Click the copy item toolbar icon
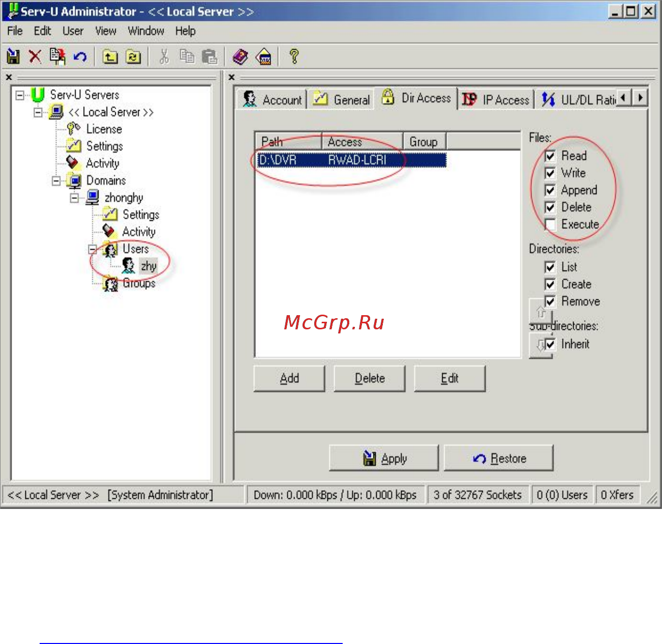Screen dimensions: 662x644 tap(58, 56)
